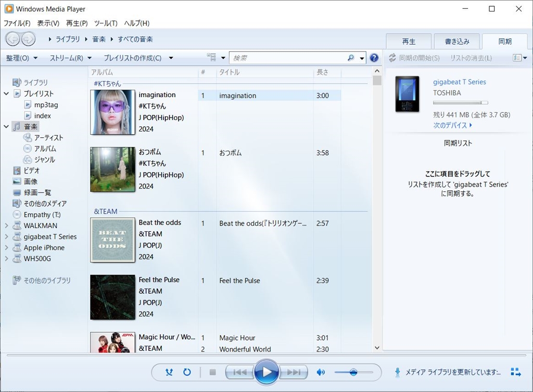
Task: Click the playback seek bar
Action: pos(266,355)
